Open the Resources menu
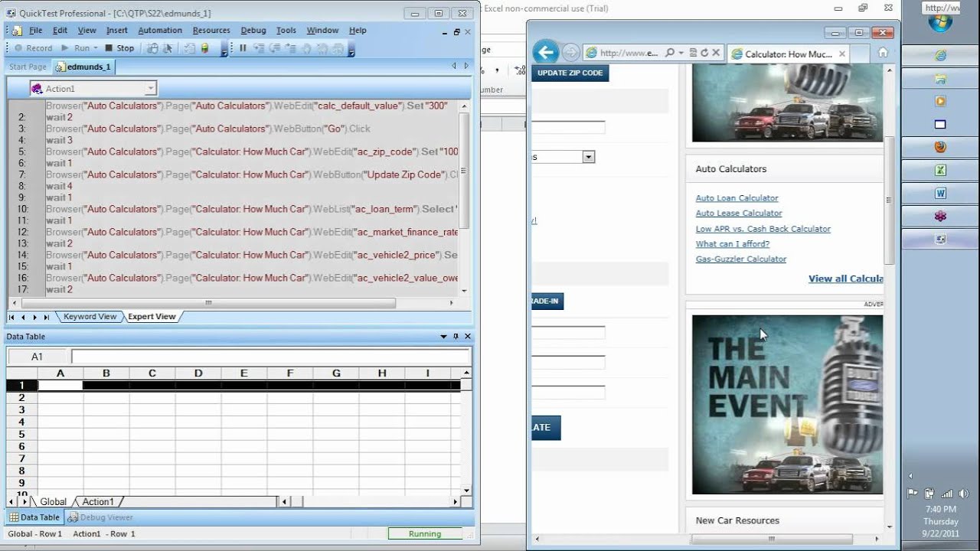980x551 pixels. tap(211, 31)
